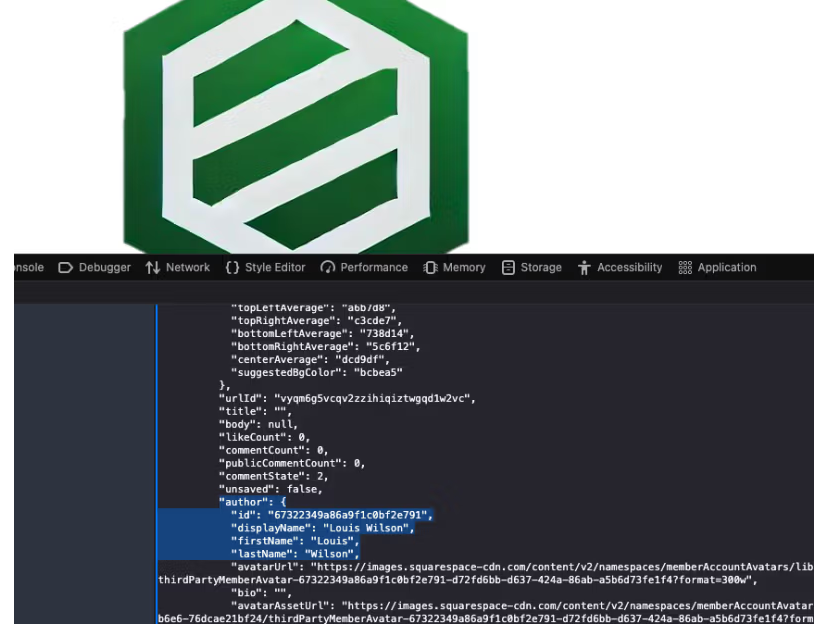Click the Storage panel icon
The width and height of the screenshot is (827, 630).
point(508,268)
